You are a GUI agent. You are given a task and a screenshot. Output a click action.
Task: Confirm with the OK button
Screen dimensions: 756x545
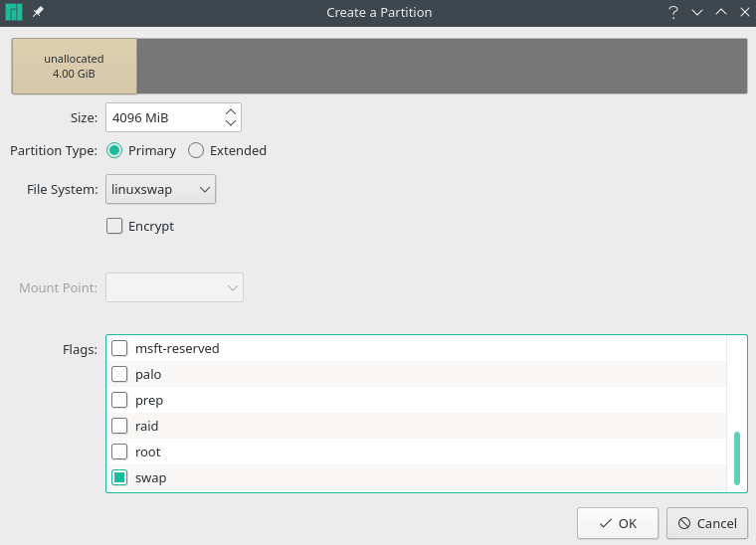click(618, 523)
